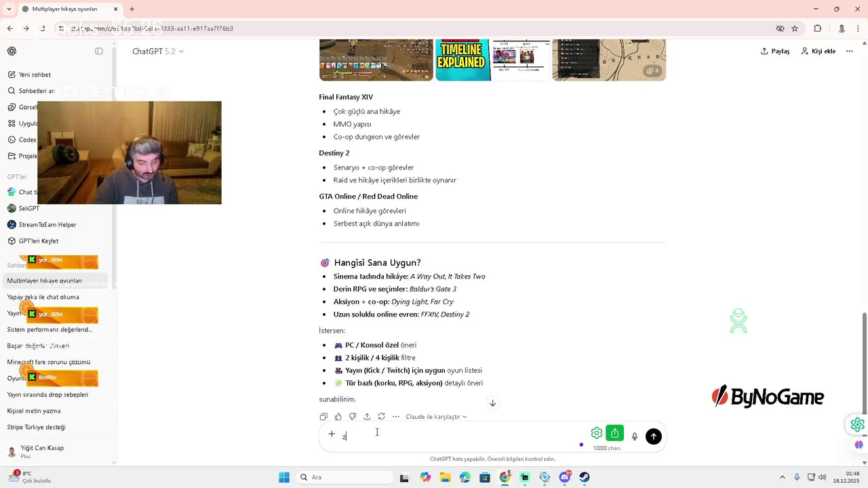
Task: Open the tab search dropdown arrow
Action: [x=9, y=9]
